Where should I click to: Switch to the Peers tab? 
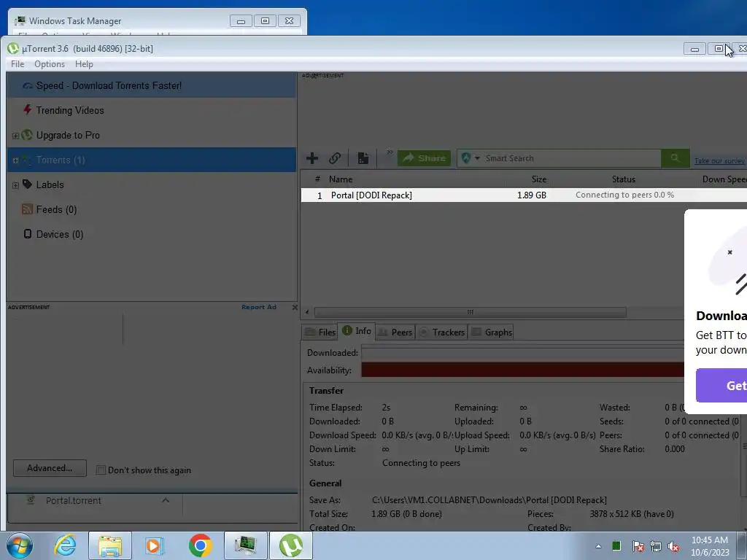point(395,332)
